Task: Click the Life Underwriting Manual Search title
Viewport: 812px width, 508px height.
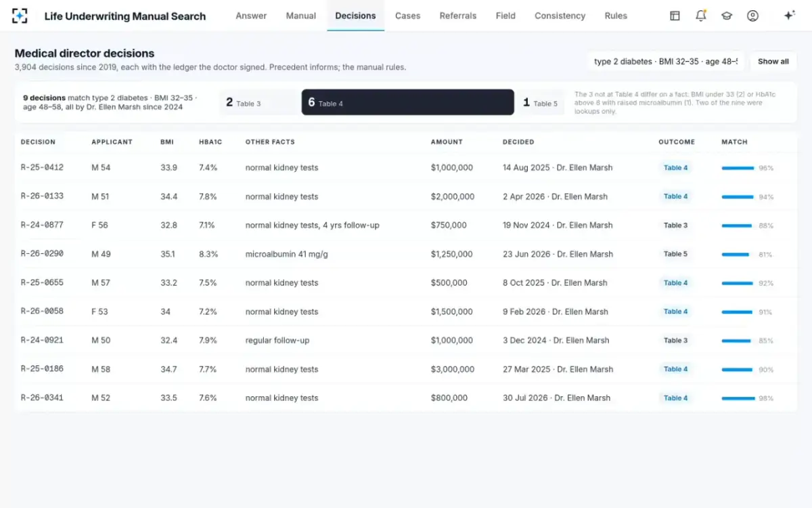Action: tap(125, 16)
